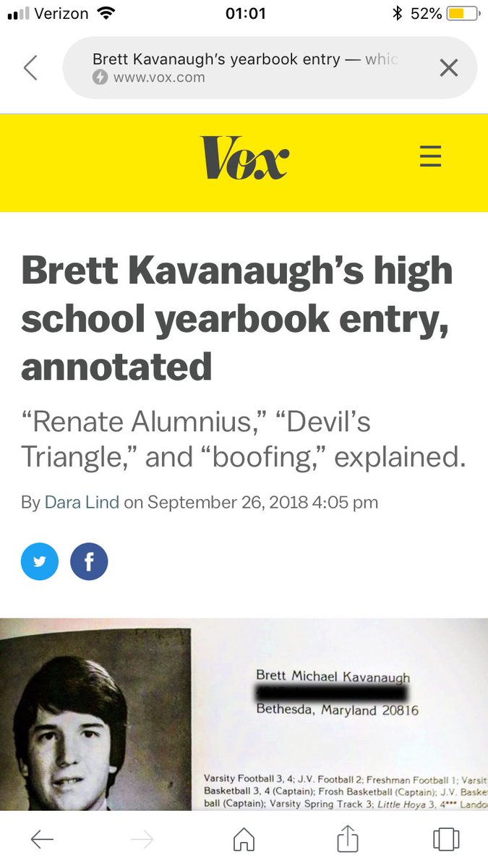Open the tabs switcher icon
The width and height of the screenshot is (488, 868).
coord(446,839)
